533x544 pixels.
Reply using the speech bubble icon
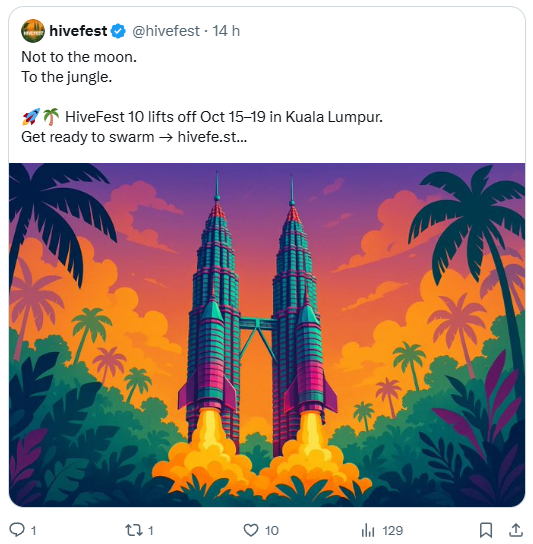(x=17, y=530)
